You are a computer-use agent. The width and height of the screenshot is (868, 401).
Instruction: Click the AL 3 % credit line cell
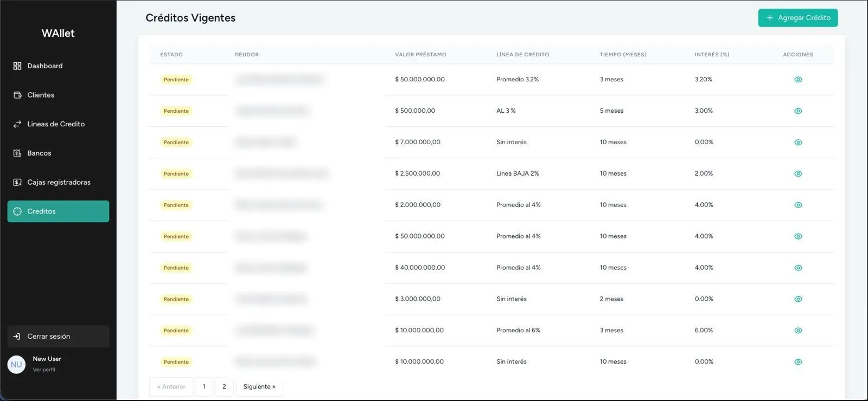click(x=506, y=111)
